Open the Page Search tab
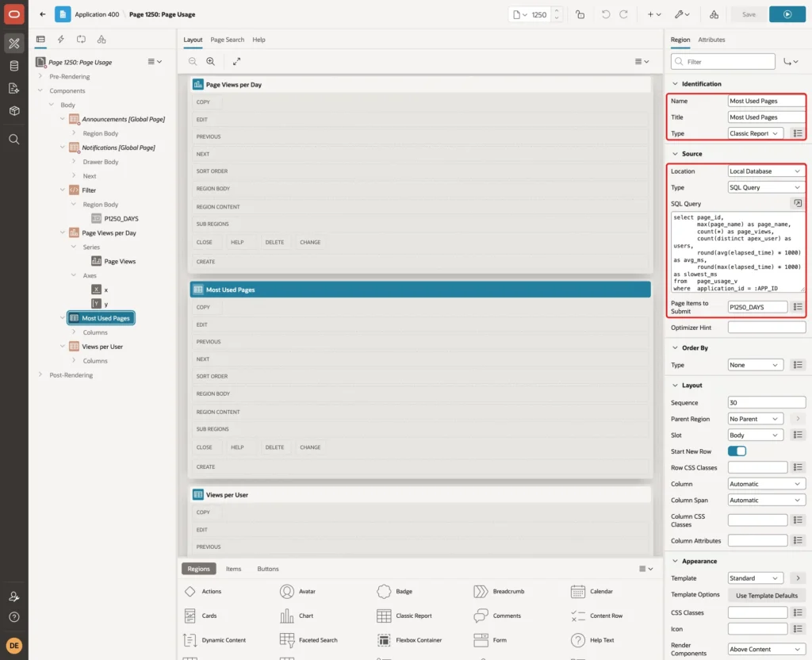 (227, 40)
